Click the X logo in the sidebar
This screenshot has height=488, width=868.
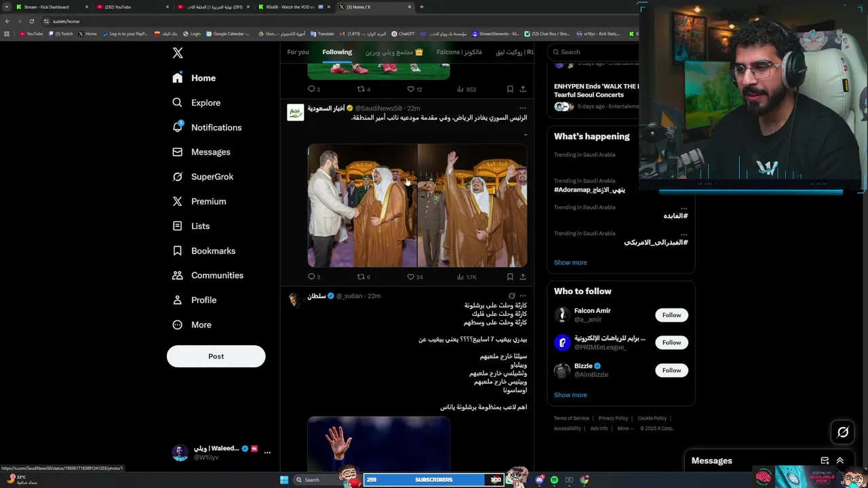[178, 53]
